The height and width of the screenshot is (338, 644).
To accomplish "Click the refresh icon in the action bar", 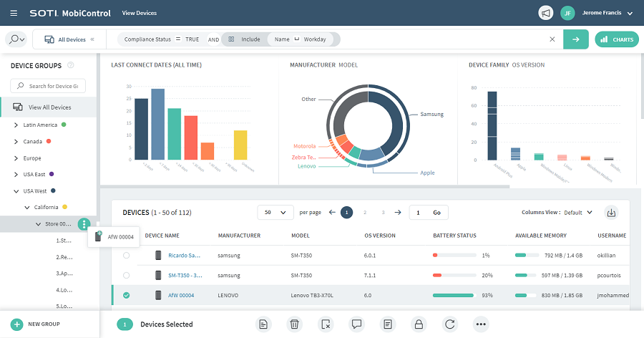I will (x=449, y=324).
